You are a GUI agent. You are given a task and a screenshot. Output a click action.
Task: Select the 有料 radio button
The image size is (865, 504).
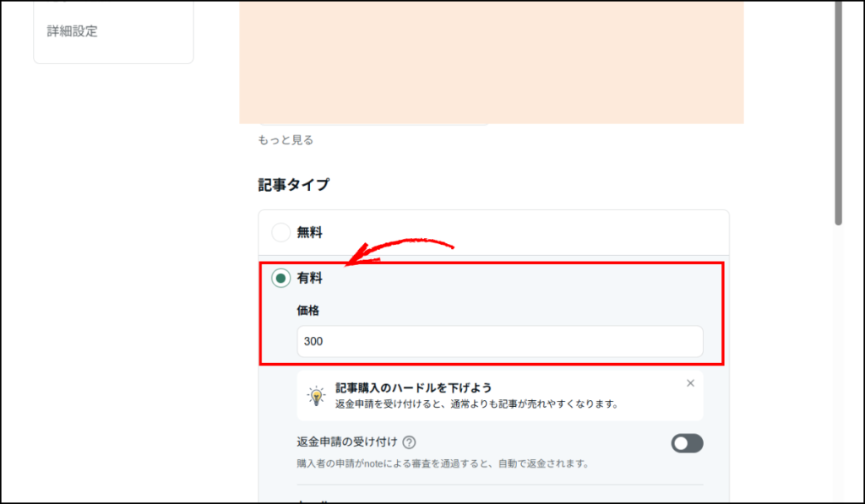[281, 278]
